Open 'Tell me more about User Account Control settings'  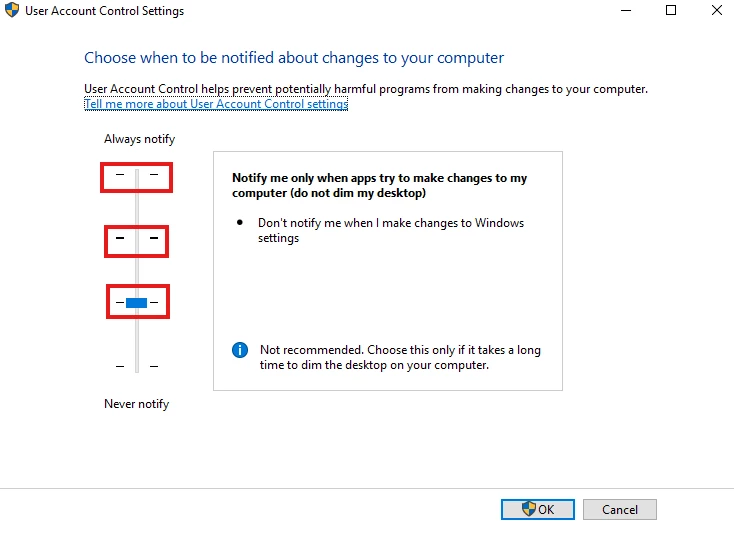click(216, 104)
